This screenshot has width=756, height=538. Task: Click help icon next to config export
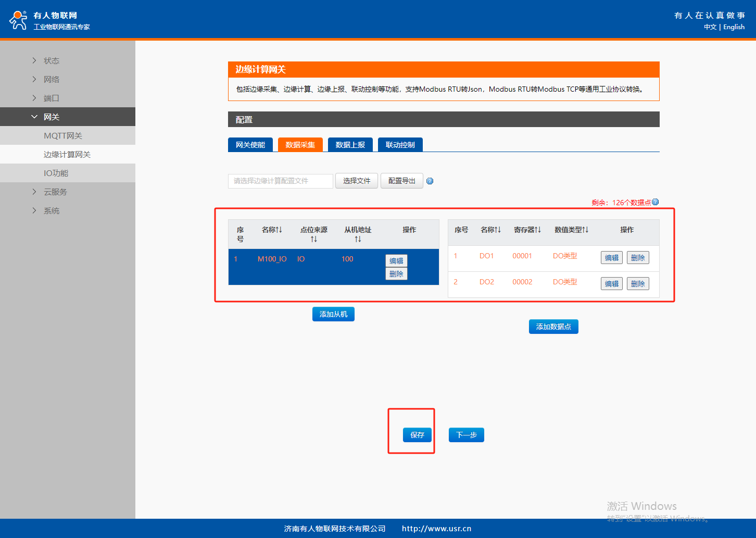[x=430, y=181]
